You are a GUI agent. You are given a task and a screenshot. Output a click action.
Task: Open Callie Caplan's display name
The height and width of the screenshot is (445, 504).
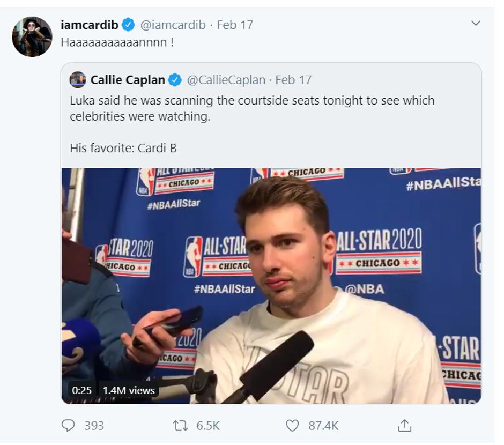click(128, 80)
